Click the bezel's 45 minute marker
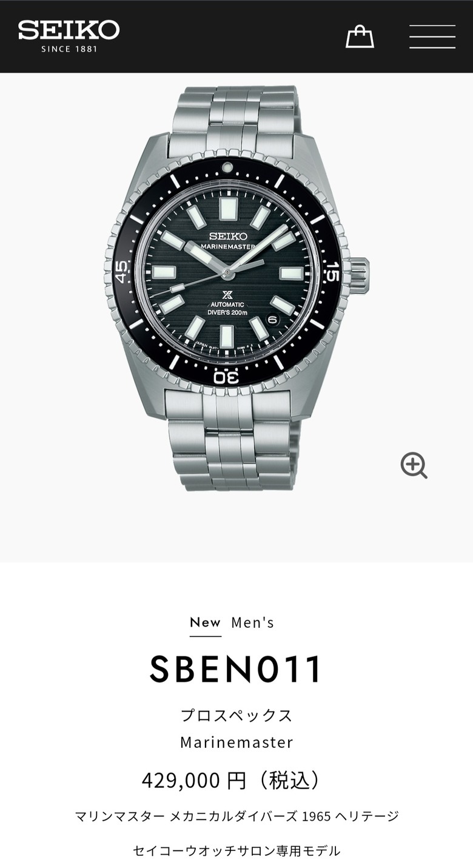473x868 pixels. 121,271
